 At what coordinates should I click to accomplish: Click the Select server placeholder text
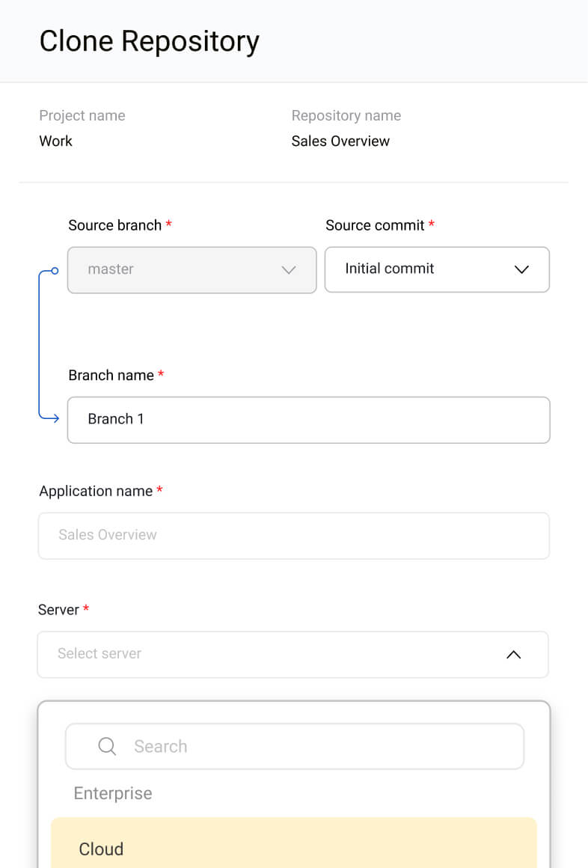pos(99,654)
